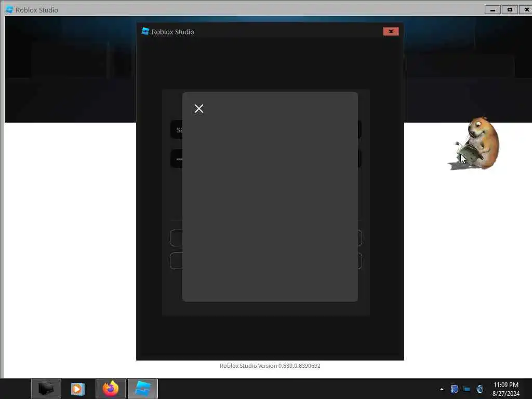
Task: Switch to Roblox Studio in the taskbar
Action: (x=143, y=389)
